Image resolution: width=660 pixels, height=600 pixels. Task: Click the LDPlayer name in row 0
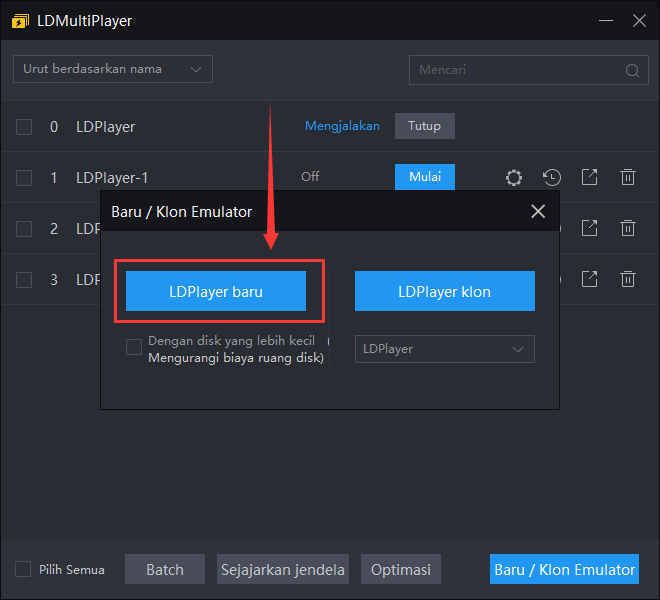click(105, 127)
